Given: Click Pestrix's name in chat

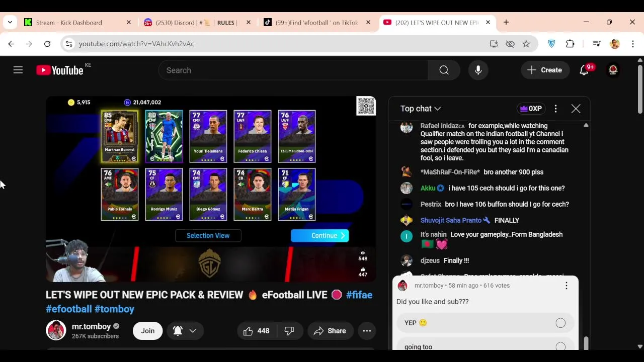Looking at the screenshot, I should (x=431, y=204).
